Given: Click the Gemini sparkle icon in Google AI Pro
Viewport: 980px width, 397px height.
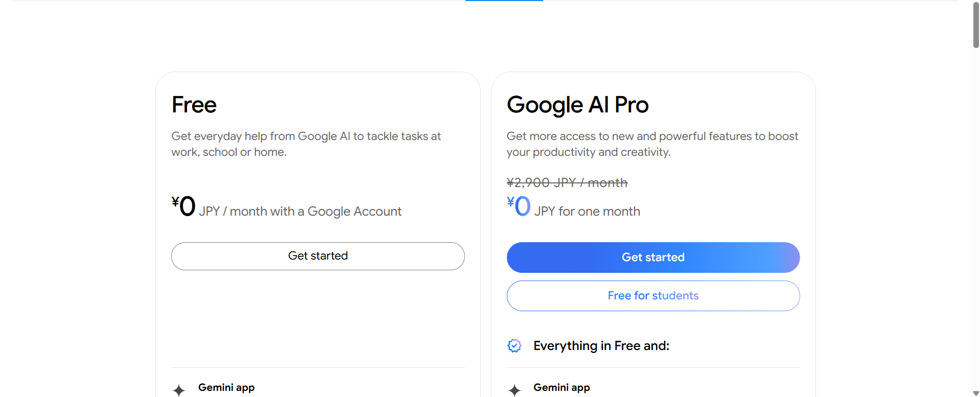Looking at the screenshot, I should pyautogui.click(x=514, y=390).
